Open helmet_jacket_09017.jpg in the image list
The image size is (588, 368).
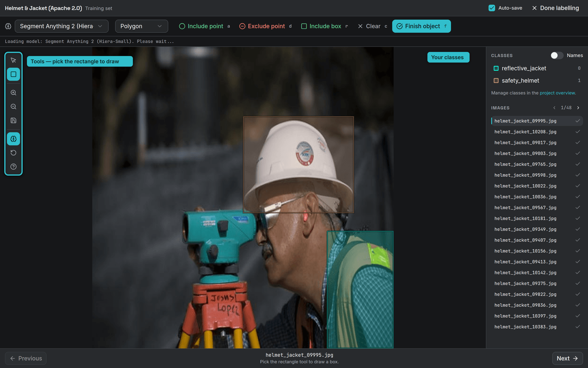(537, 143)
